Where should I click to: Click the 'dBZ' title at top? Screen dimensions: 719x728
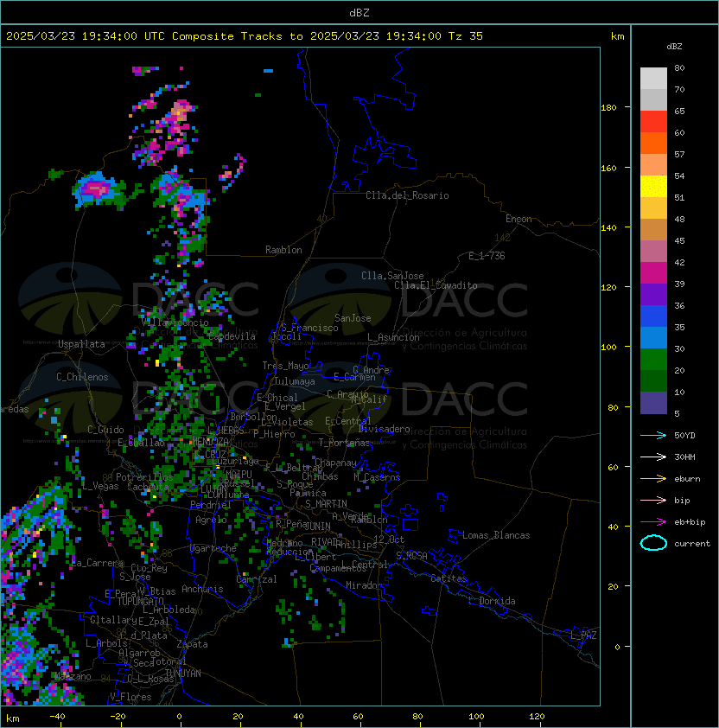pos(359,12)
